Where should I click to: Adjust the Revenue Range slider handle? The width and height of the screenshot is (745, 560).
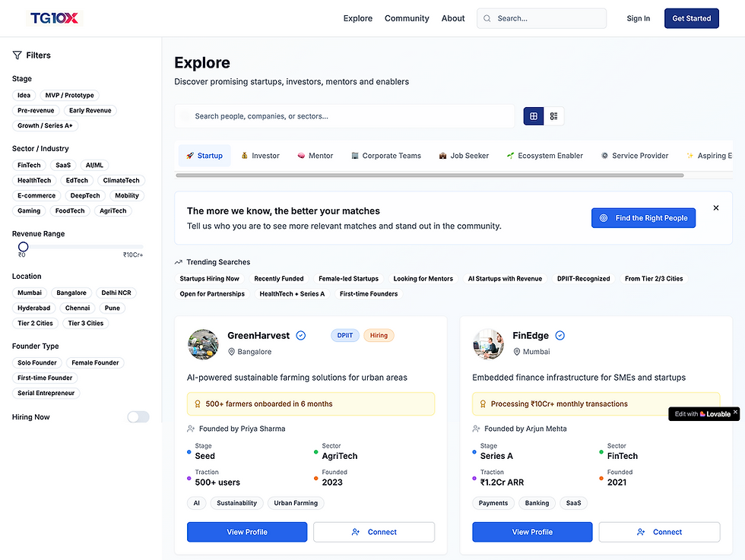click(x=24, y=246)
